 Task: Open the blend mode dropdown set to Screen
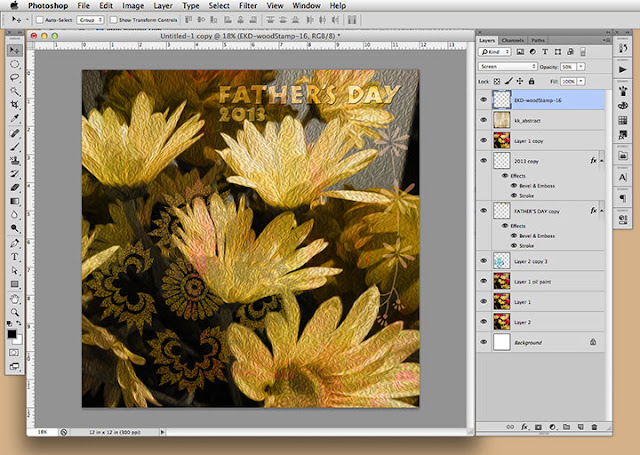coord(508,67)
